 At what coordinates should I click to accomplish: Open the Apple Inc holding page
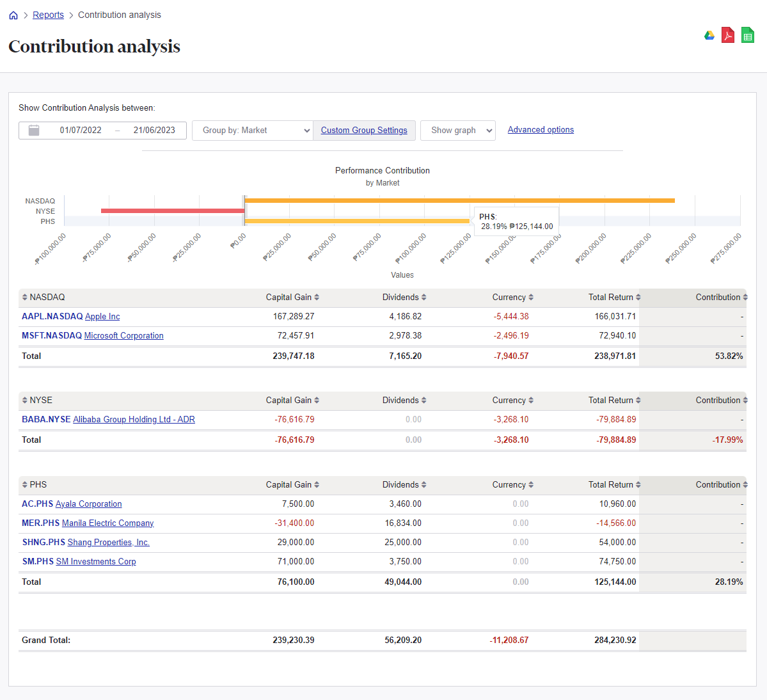(102, 316)
